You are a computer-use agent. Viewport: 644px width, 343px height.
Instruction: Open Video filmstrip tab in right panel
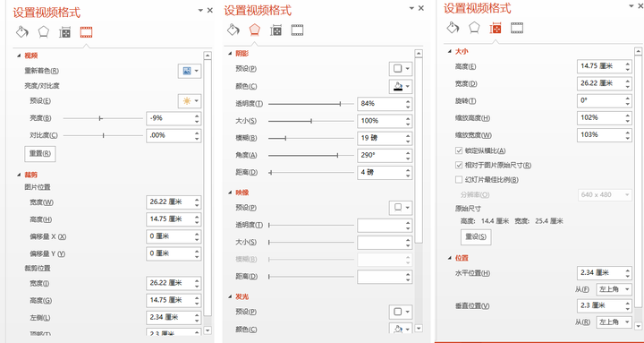point(517,28)
